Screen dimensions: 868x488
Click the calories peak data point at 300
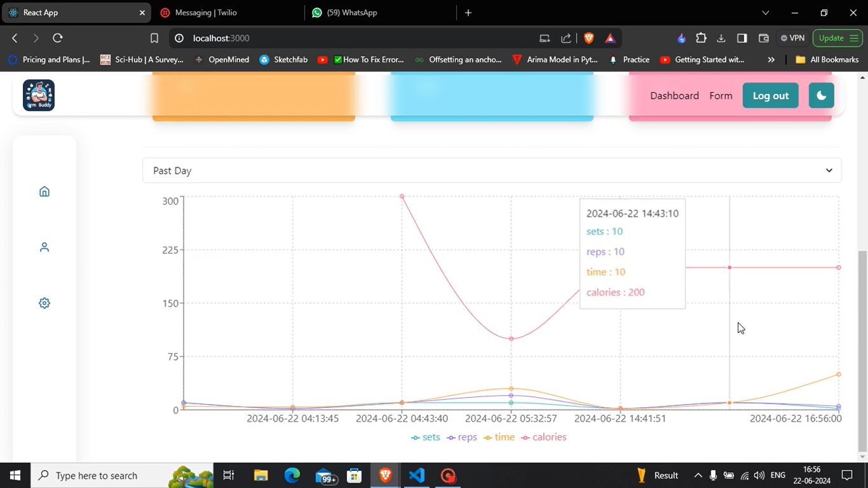(402, 196)
